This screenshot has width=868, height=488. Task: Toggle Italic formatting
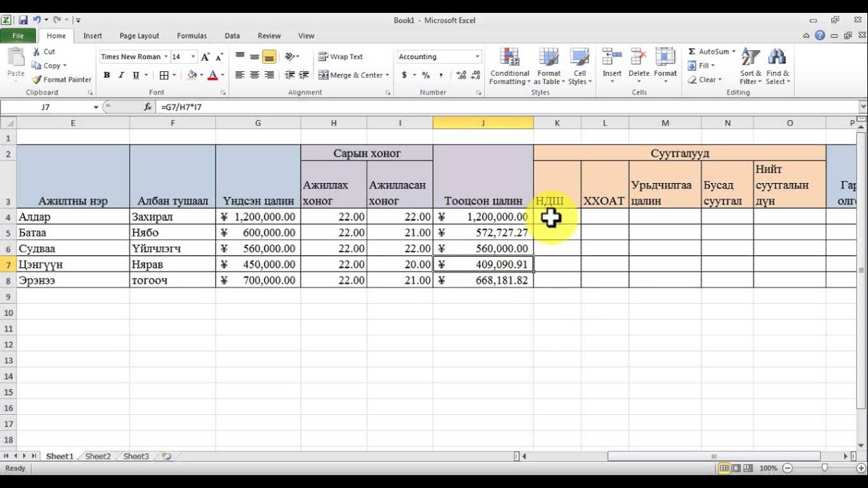pyautogui.click(x=121, y=75)
